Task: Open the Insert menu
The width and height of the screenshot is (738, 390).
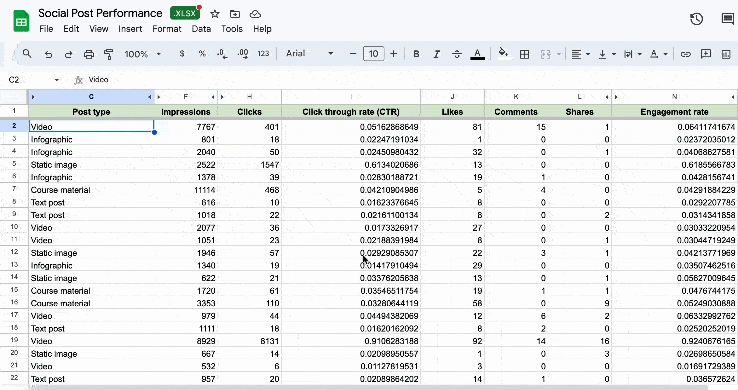Action: click(x=130, y=29)
